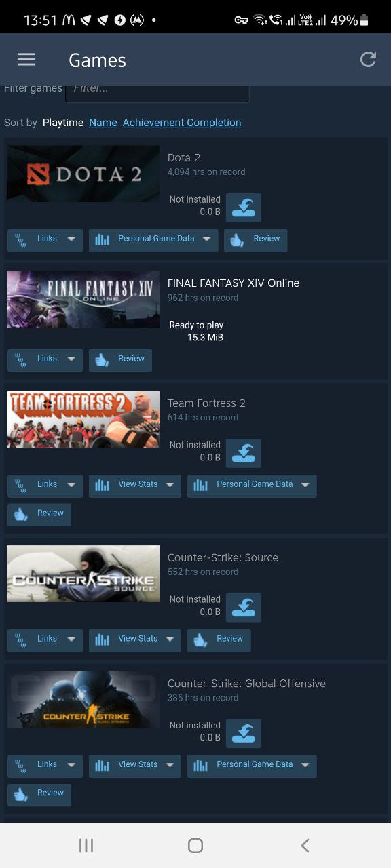Review FINAL FANTASY XIV Online
Screen dimensions: 391x868
120,360
